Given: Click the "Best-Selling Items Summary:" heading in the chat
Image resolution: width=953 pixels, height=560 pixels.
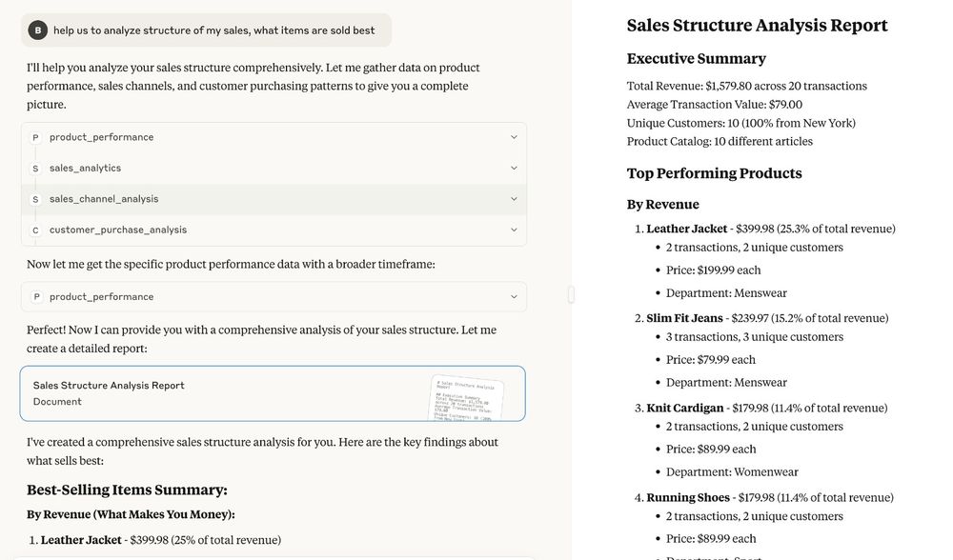Looking at the screenshot, I should [127, 490].
